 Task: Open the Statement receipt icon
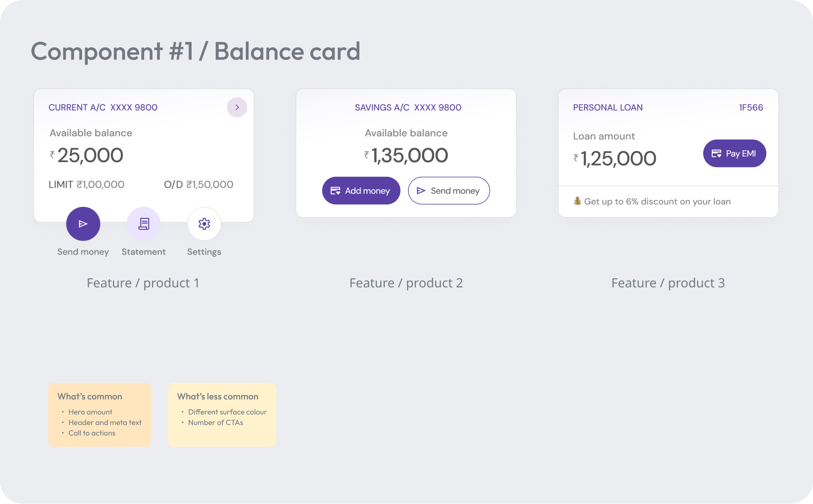(x=144, y=224)
